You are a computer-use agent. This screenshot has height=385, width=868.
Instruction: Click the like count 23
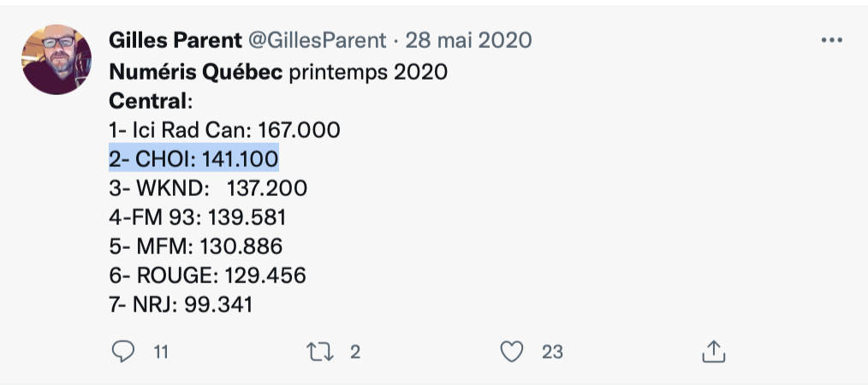point(552,352)
